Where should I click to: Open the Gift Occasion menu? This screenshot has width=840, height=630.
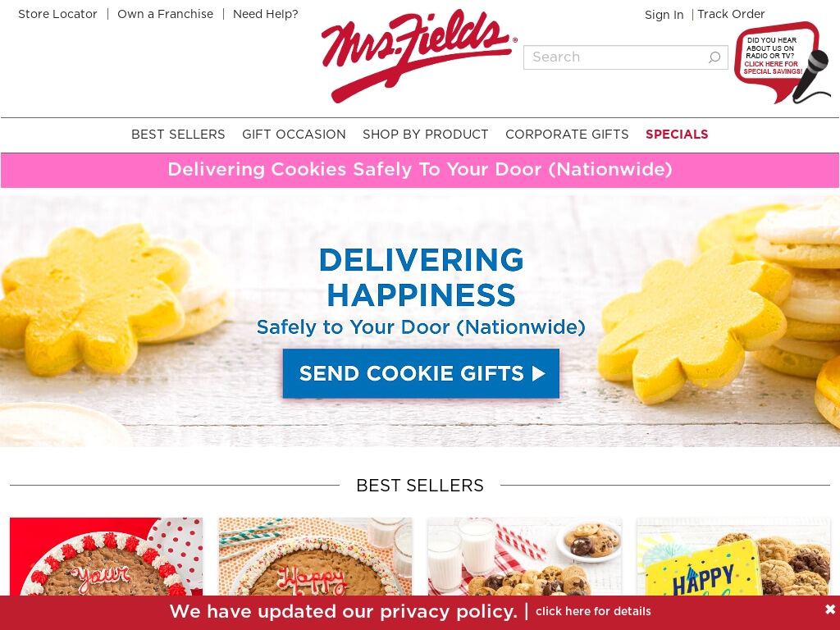[x=294, y=135]
